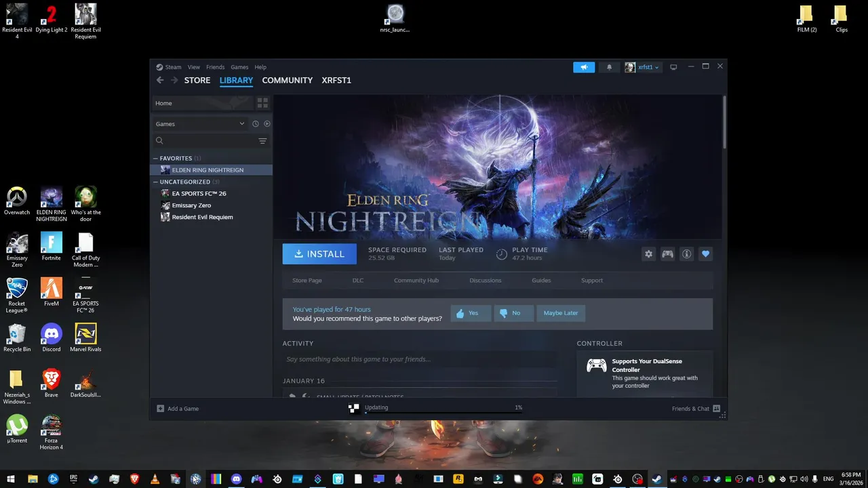Choose Maybe Later for the recommendation

click(561, 313)
